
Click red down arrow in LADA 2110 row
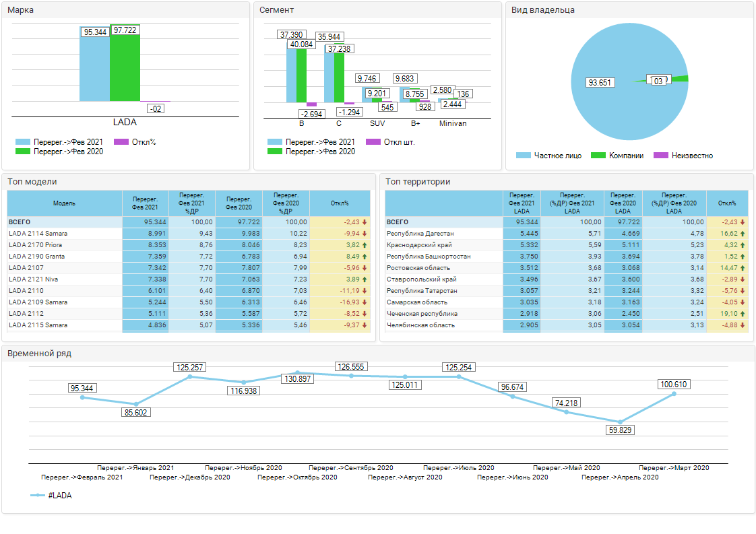[x=365, y=291]
